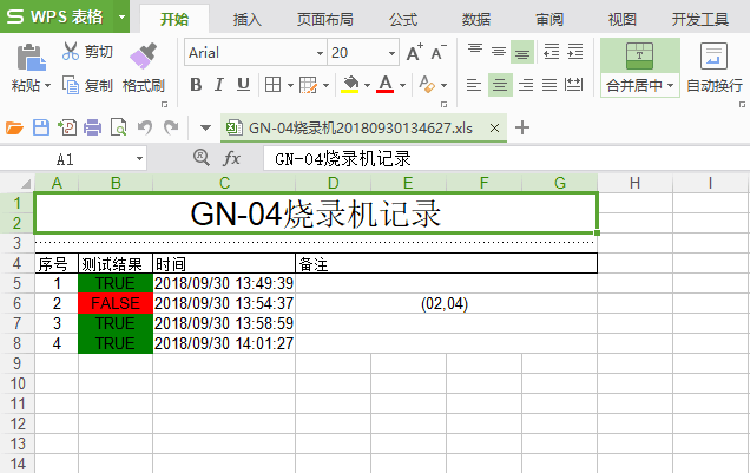Switch to the 插入 (Insert) tab
Viewport: 750px width, 473px height.
(247, 19)
